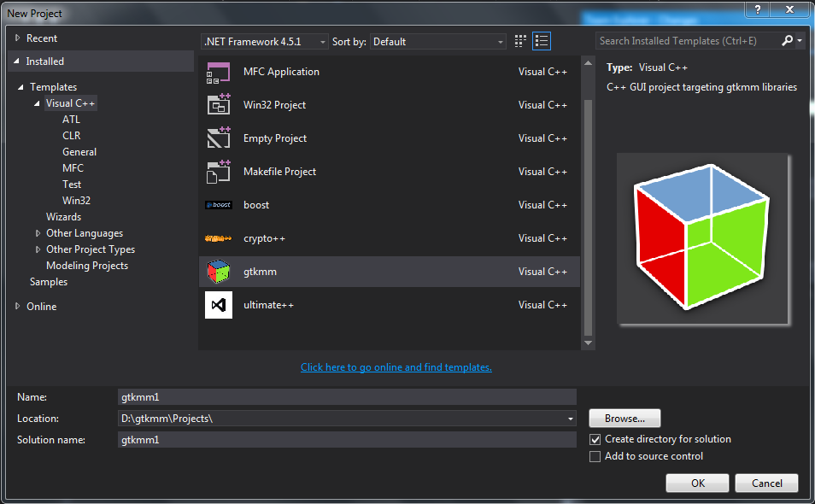Select Wizards category
Screen dimensions: 815x504
click(63, 217)
